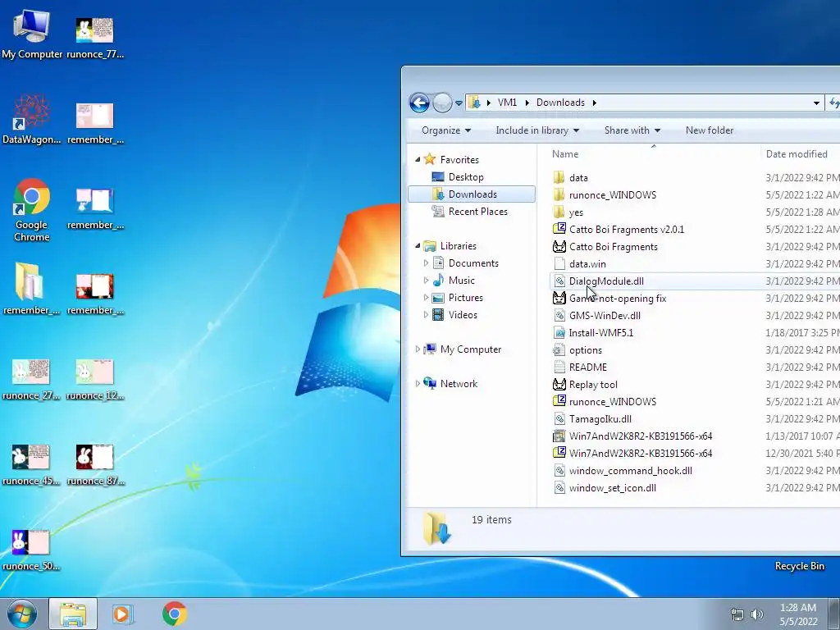Expand the Pictures library node
The image size is (840, 630).
pyautogui.click(x=426, y=297)
